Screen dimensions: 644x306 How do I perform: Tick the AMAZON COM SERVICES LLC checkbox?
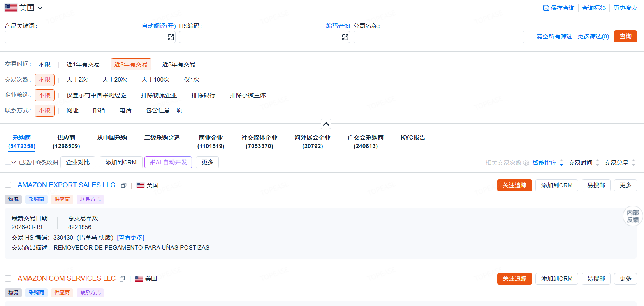coord(8,278)
